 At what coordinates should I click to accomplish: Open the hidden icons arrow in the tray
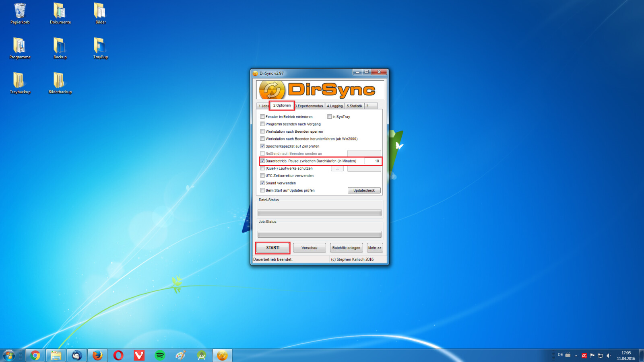coord(576,356)
